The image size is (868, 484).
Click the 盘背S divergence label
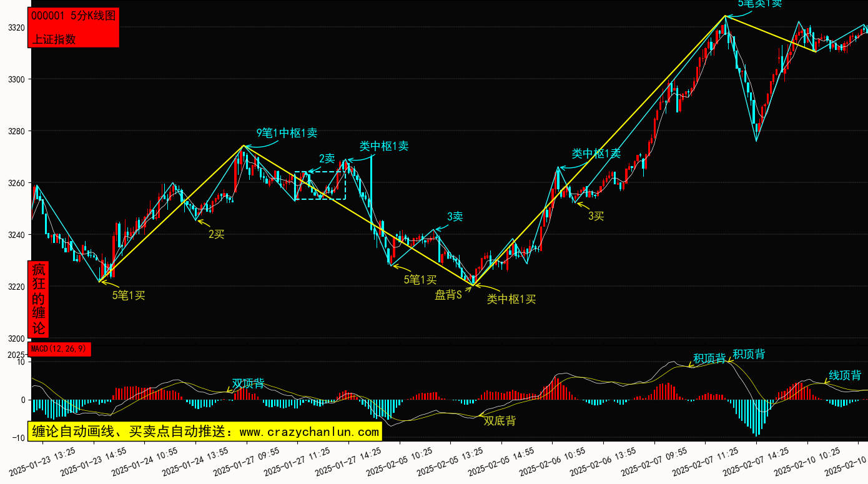point(448,295)
